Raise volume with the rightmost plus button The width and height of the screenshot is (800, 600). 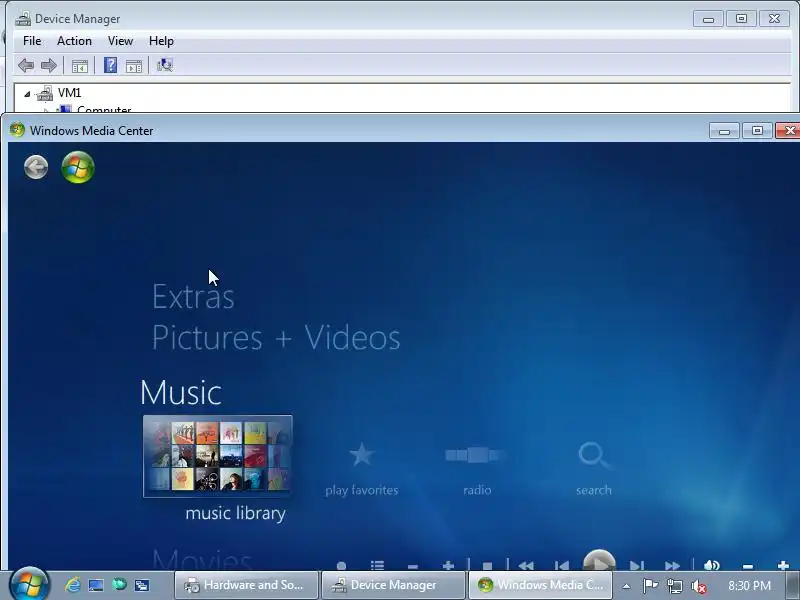[784, 565]
